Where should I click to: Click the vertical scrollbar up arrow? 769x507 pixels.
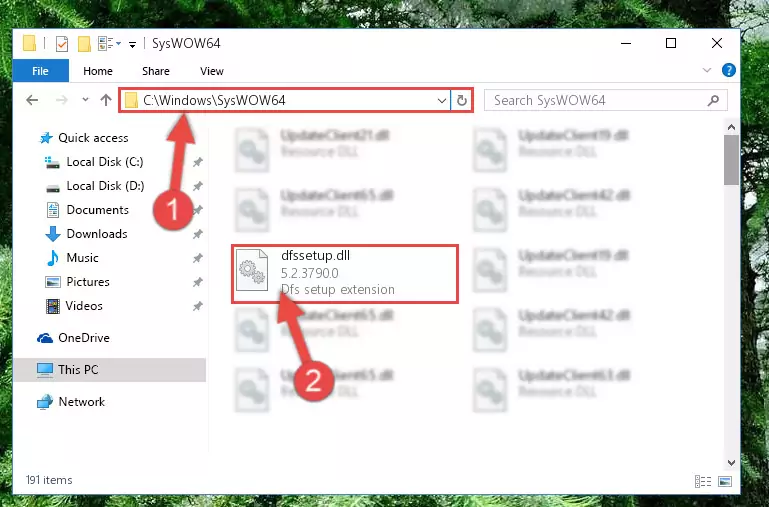pyautogui.click(x=731, y=127)
